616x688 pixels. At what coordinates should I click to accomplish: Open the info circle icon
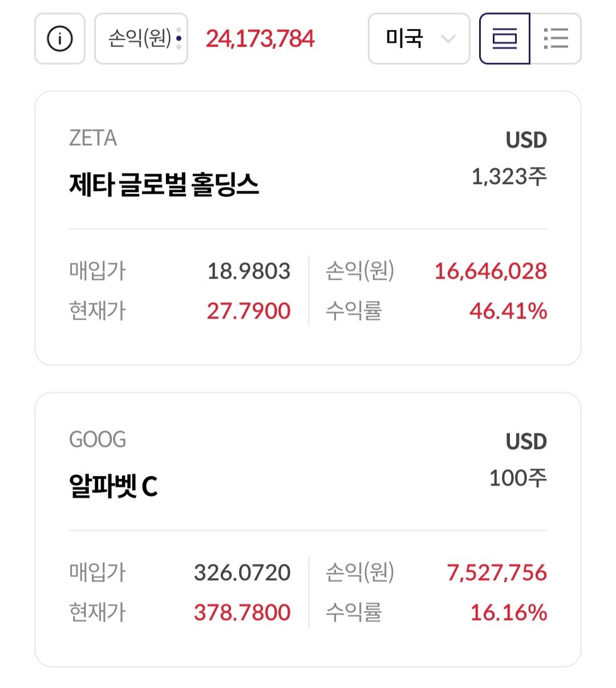coord(60,39)
